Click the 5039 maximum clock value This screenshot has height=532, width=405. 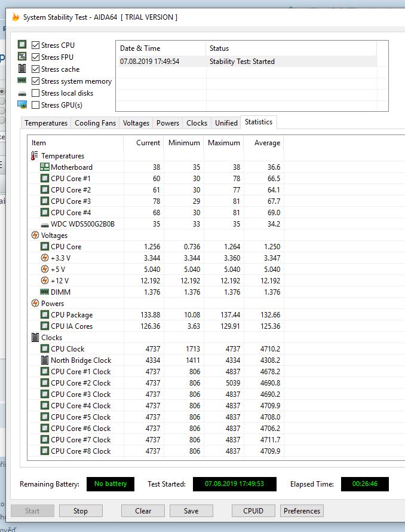point(233,383)
